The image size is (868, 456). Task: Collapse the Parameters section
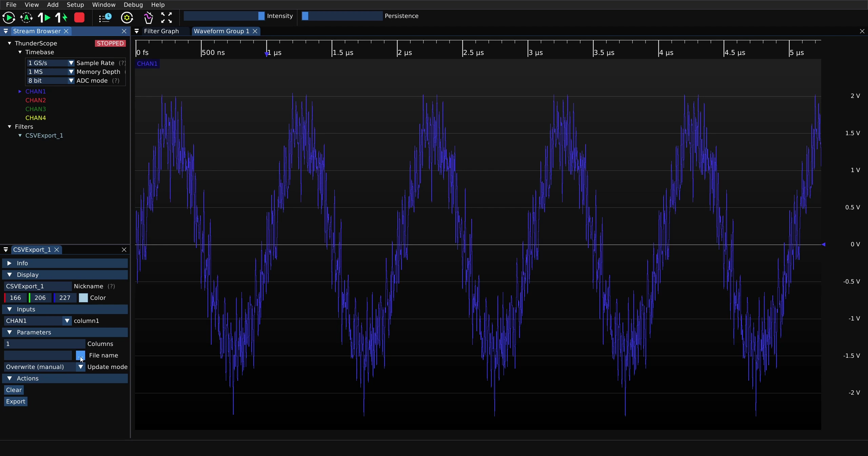[65, 332]
